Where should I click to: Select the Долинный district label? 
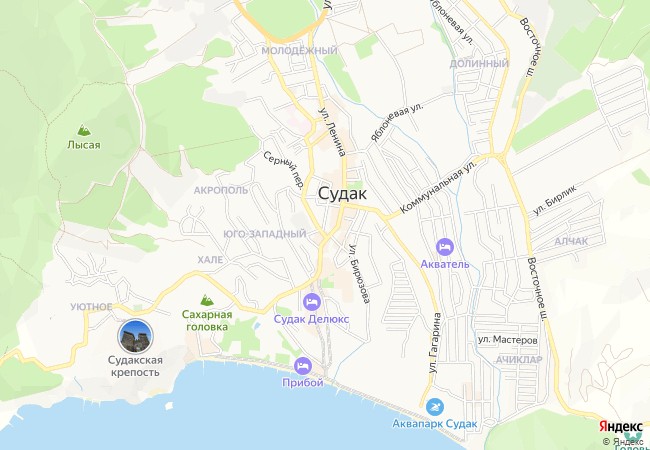point(479,63)
